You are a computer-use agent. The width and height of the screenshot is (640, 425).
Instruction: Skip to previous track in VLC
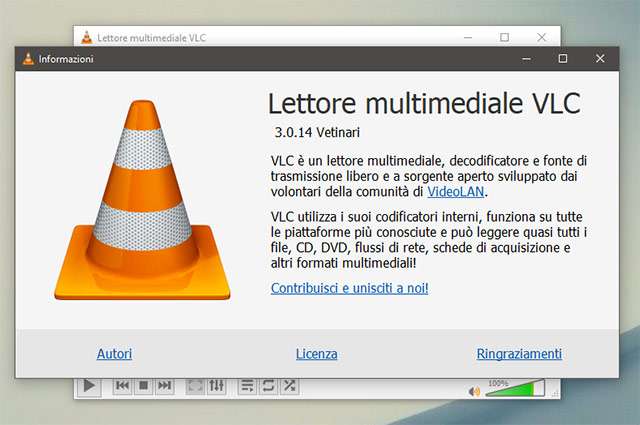122,385
